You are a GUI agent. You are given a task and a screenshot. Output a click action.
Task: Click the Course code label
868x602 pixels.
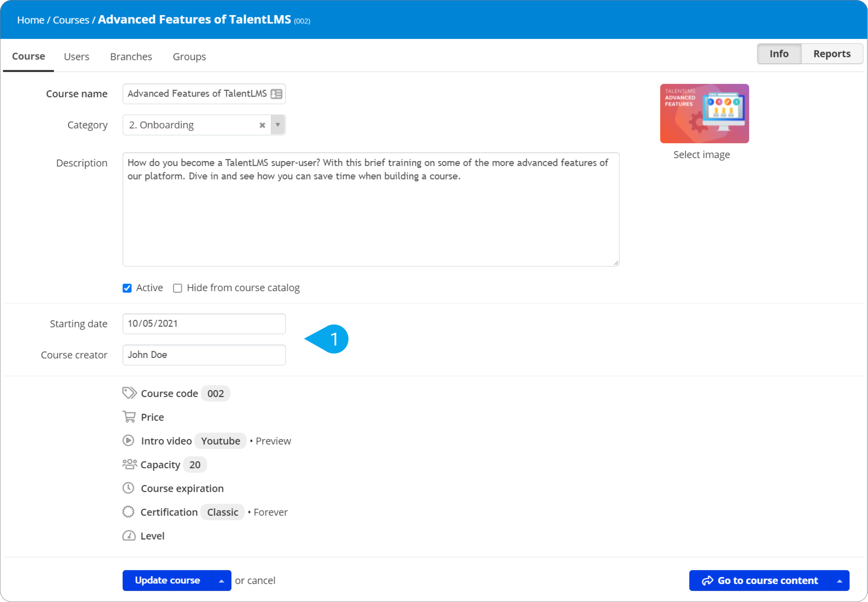pos(169,393)
